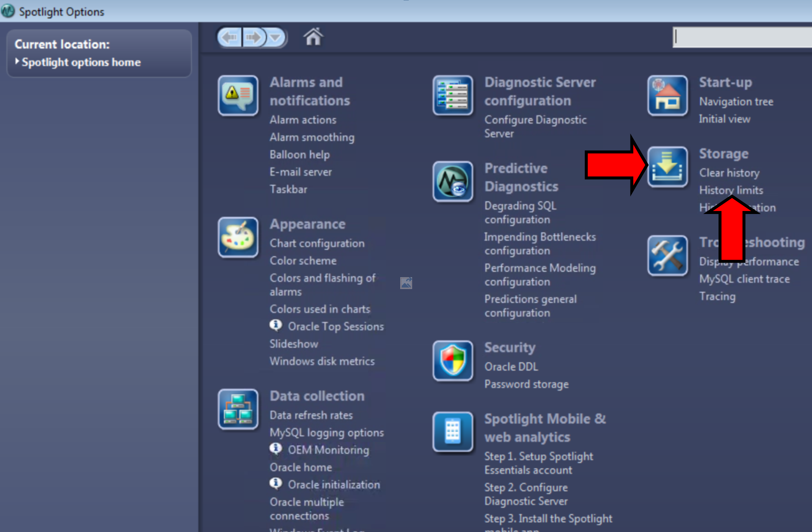
Task: Open the Alarms and notifications icon
Action: pos(238,95)
